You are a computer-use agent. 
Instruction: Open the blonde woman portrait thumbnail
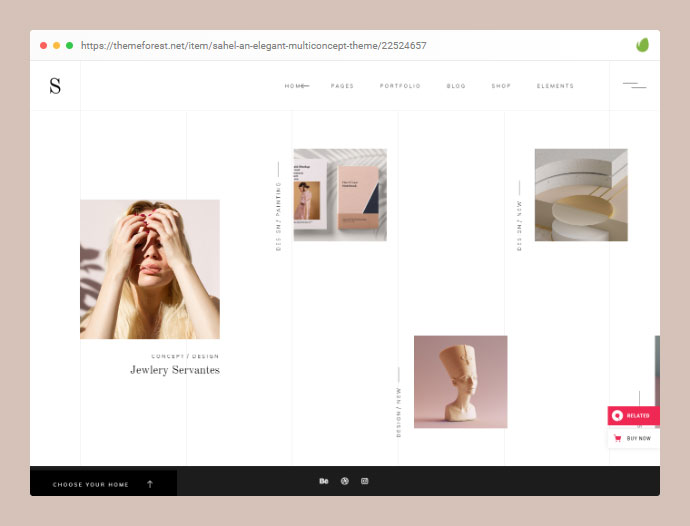point(150,269)
